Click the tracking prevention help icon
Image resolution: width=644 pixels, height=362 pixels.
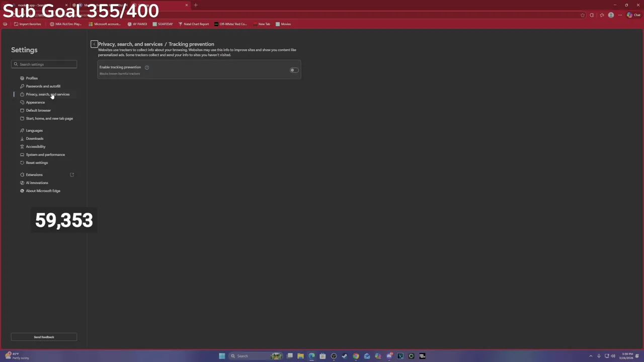click(147, 67)
